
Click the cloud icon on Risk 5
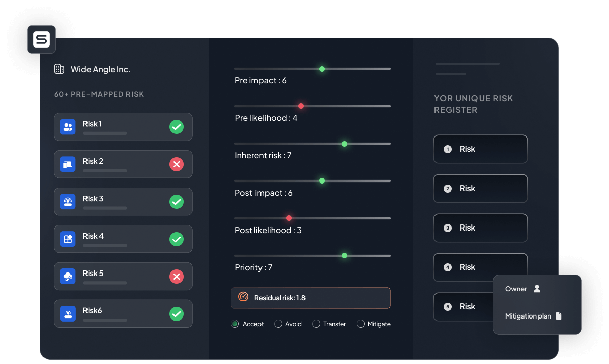[68, 277]
